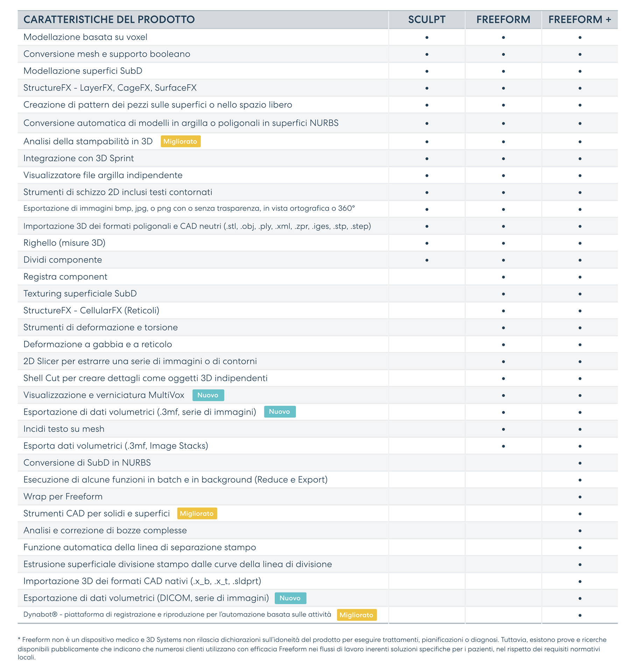Screen dimensions: 635x672
Task: Click the Freeform dot for Righello (misure 3D)
Action: 503,243
